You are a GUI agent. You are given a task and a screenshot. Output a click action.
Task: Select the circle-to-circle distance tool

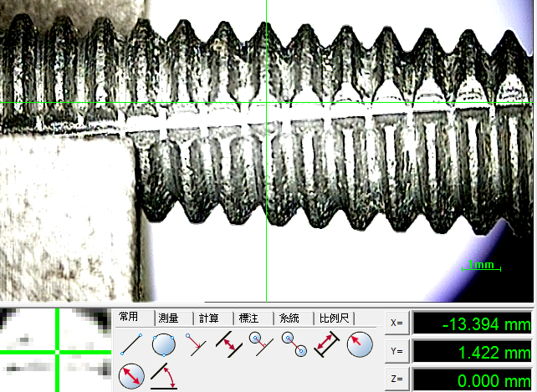(x=293, y=344)
